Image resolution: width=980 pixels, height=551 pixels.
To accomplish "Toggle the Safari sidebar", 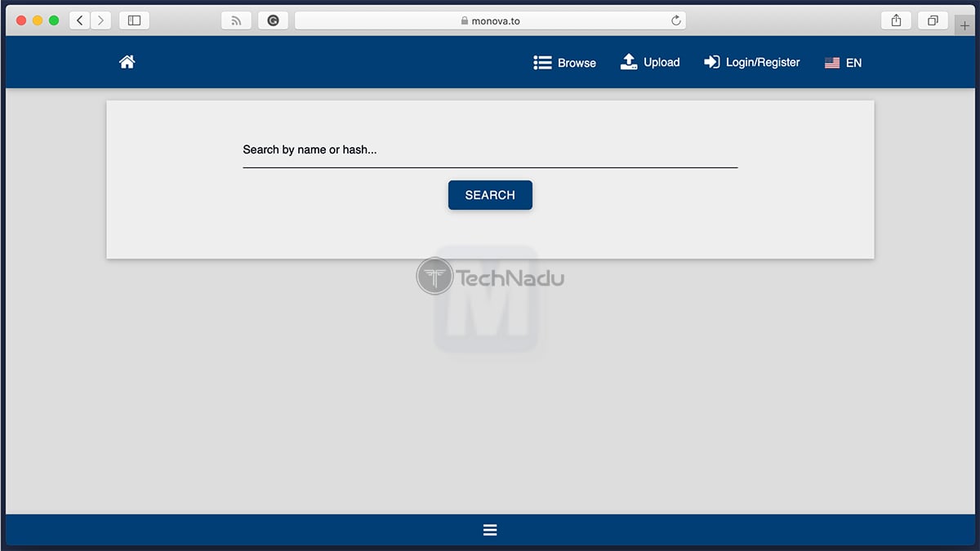I will click(135, 20).
